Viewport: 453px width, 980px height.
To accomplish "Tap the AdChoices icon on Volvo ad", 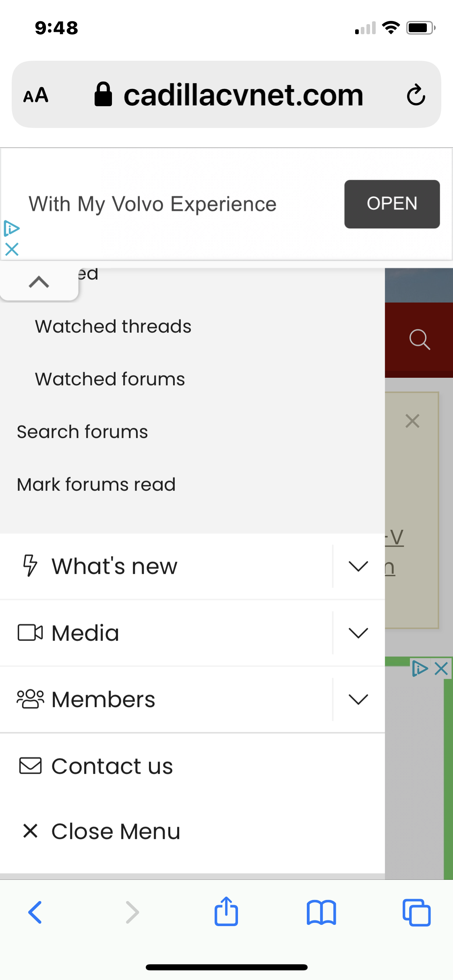I will (12, 229).
